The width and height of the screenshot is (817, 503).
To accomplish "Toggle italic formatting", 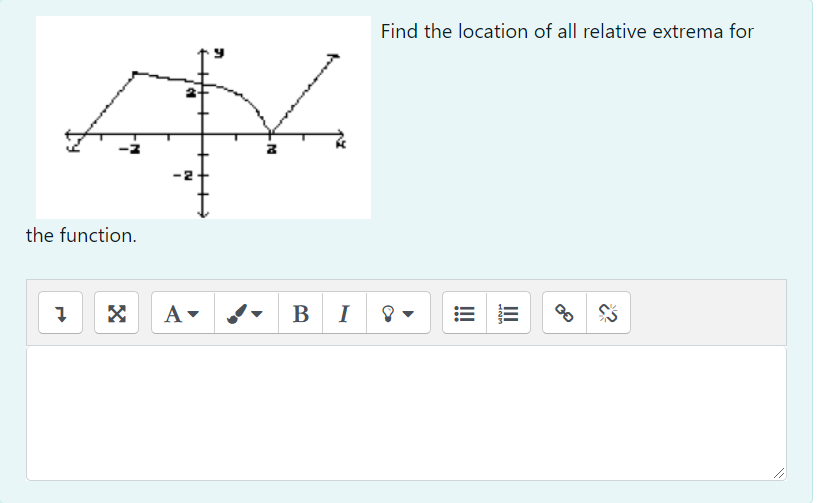I will (344, 313).
